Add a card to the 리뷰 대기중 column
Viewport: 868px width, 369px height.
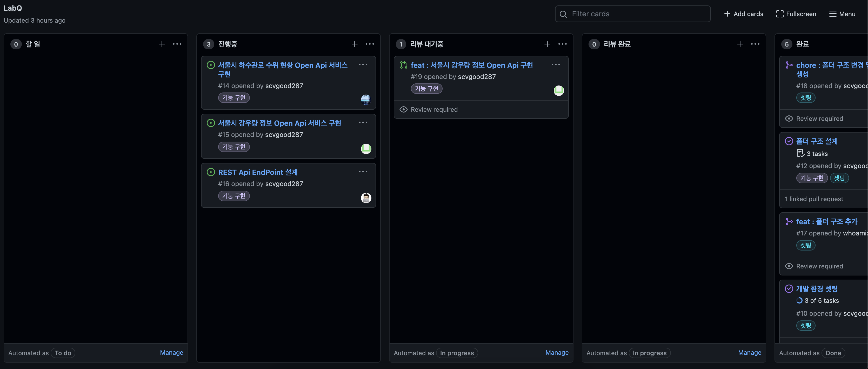(x=547, y=44)
